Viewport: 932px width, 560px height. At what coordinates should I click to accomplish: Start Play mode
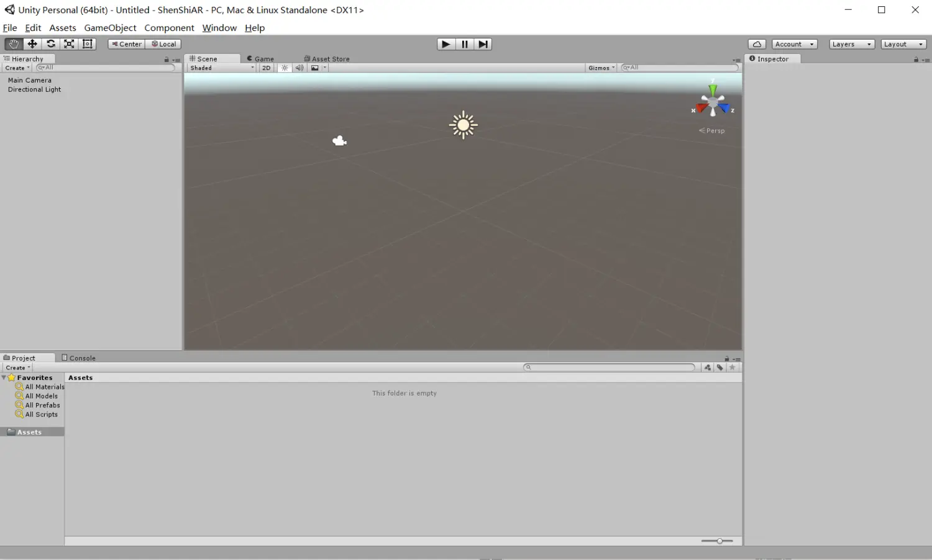point(446,44)
